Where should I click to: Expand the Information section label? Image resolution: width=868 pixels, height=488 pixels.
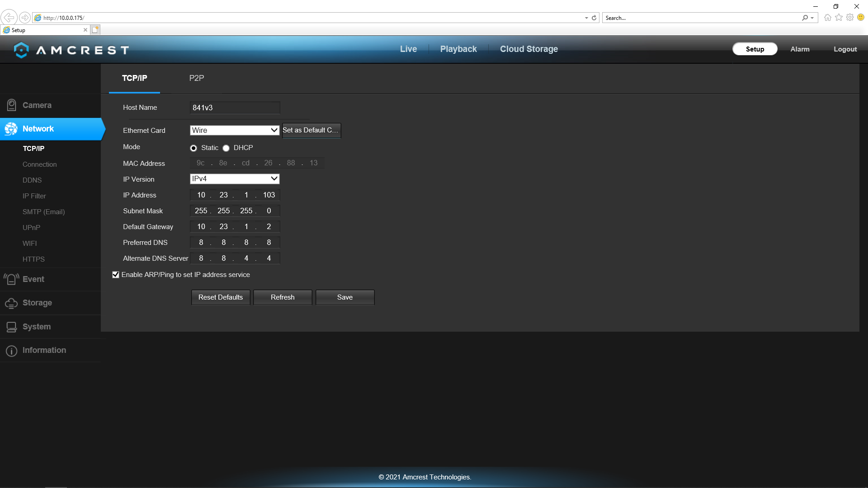click(44, 350)
